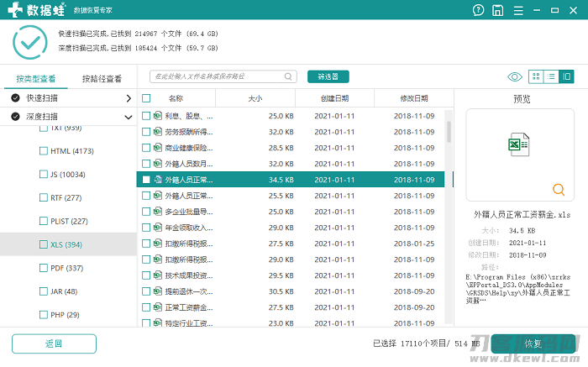The height and width of the screenshot is (367, 588).
Task: Click the Excel icon of 提前退休一次 file
Action: pyautogui.click(x=158, y=291)
